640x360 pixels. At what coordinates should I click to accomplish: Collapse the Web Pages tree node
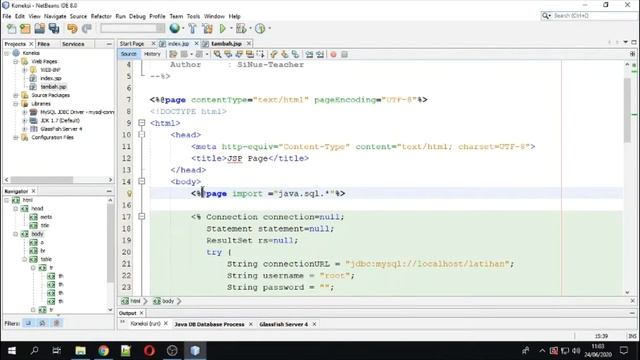pos(16,62)
